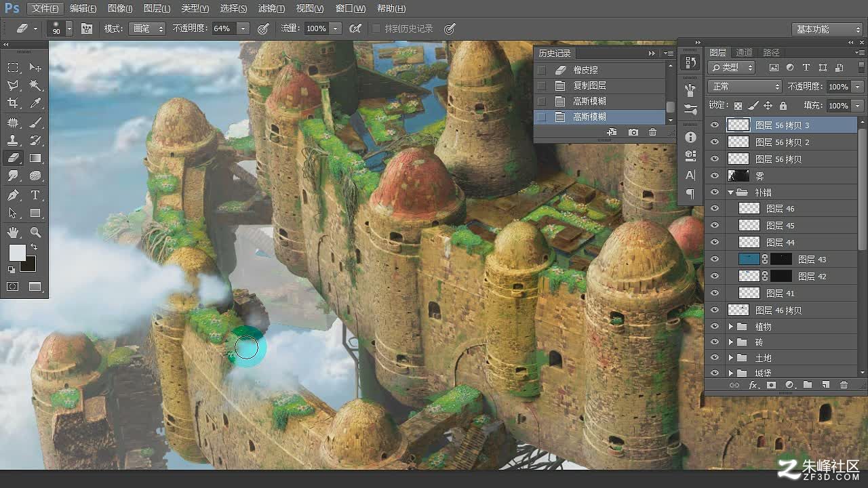The image size is (868, 488).
Task: Select the Pen tool
Action: [13, 195]
